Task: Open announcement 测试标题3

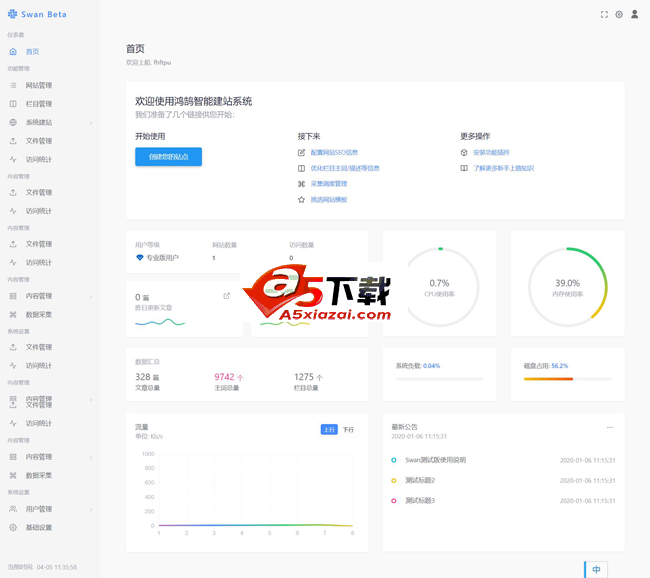Action: [x=420, y=500]
